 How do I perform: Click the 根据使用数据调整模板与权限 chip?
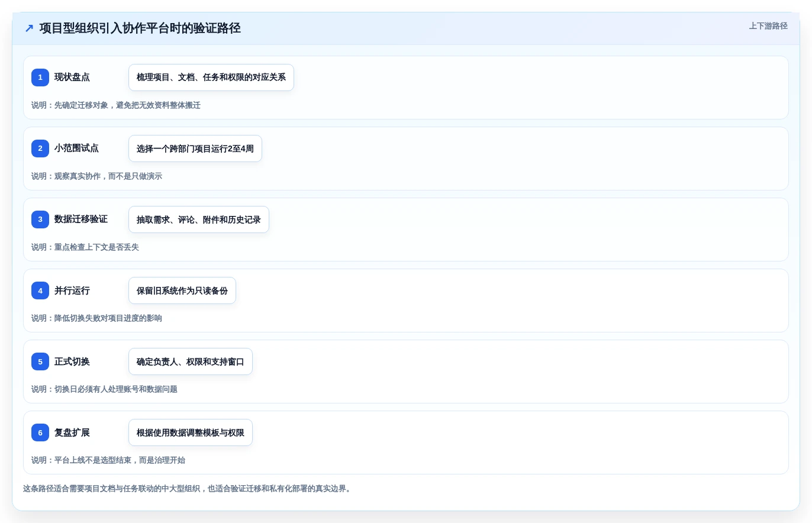tap(191, 432)
